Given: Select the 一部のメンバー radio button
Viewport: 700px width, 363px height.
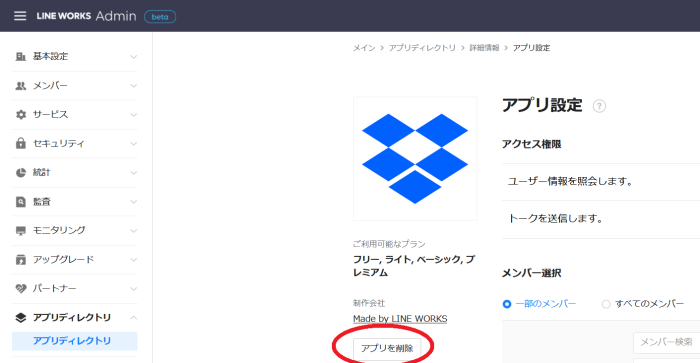Looking at the screenshot, I should (x=507, y=304).
